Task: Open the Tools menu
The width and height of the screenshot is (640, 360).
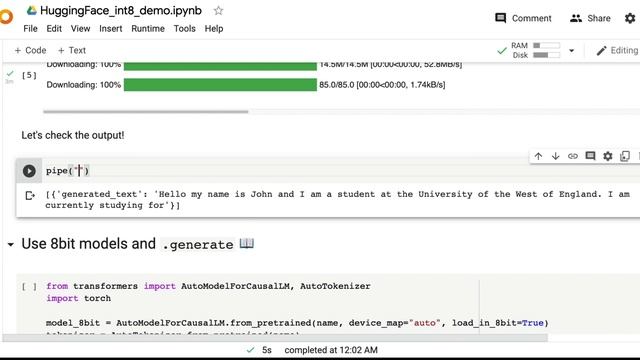Action: (184, 29)
